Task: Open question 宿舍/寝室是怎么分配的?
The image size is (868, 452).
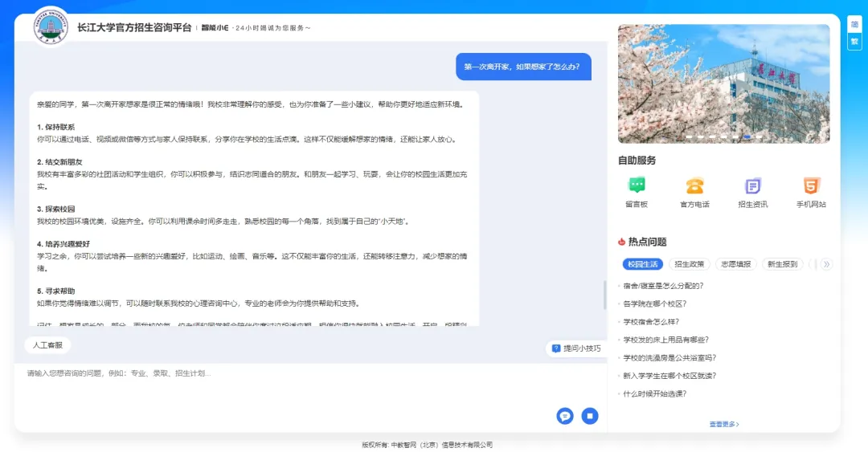Action: pos(663,286)
